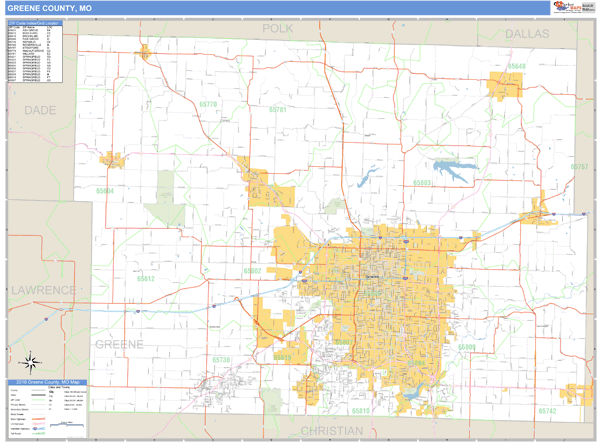The image size is (600, 442).
Task: Click the DADE county label
Action: (40, 110)
